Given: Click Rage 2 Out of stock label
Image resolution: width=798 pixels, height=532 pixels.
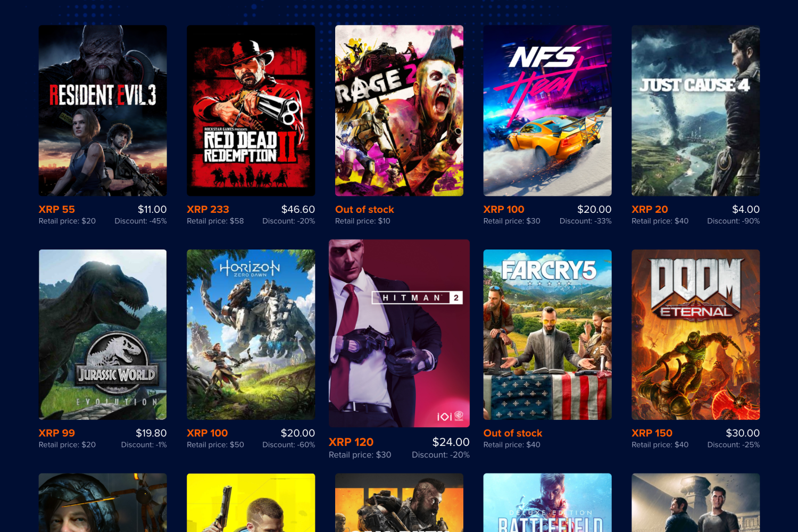Looking at the screenshot, I should tap(364, 210).
